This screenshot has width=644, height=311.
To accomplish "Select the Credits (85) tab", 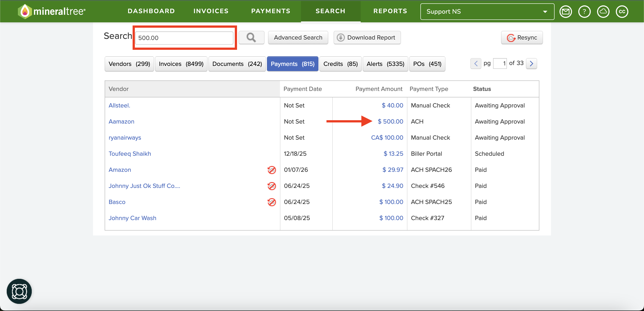I will coord(340,64).
